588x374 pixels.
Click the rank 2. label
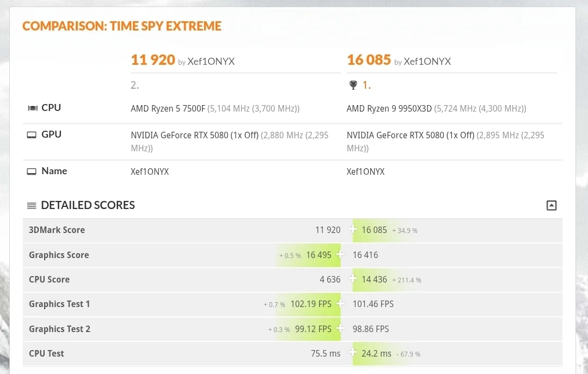134,85
